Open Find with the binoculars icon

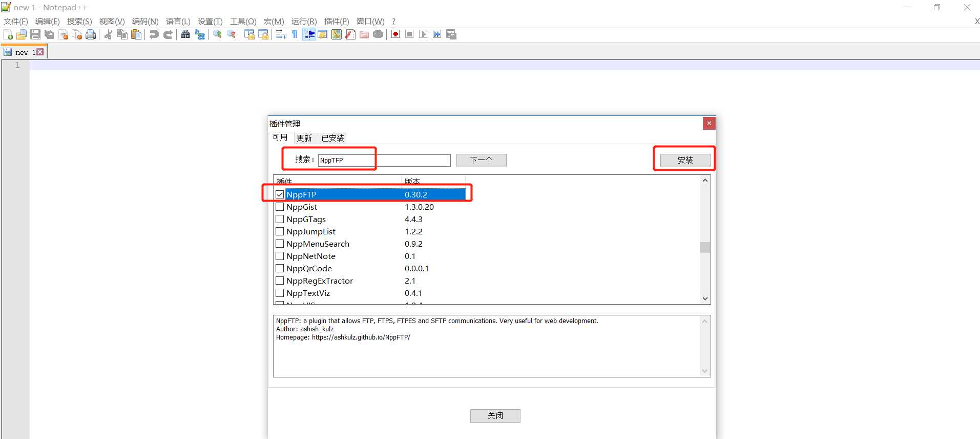point(185,34)
